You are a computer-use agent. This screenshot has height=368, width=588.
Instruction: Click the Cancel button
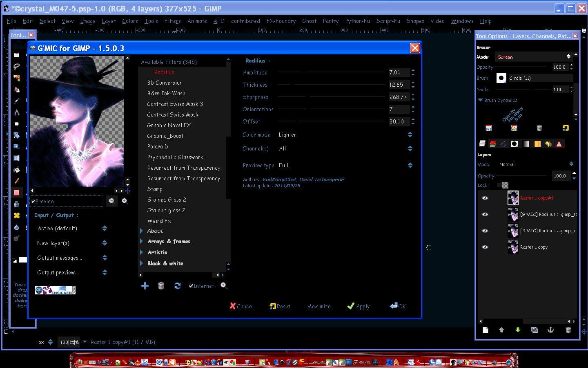(x=241, y=306)
